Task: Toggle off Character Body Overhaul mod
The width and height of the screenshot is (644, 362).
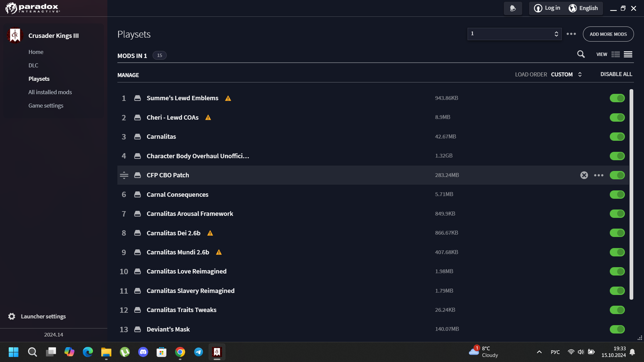Action: (x=617, y=156)
